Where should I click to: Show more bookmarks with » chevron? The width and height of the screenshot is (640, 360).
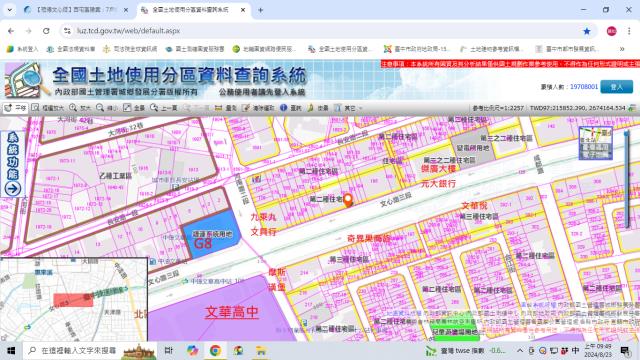pyautogui.click(x=622, y=49)
